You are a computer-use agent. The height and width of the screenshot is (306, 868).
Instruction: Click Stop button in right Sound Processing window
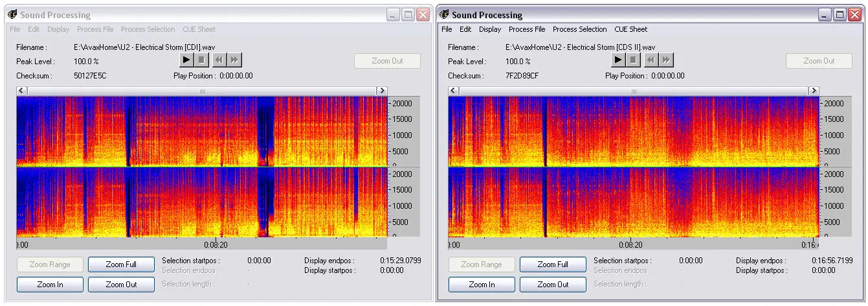coord(632,60)
